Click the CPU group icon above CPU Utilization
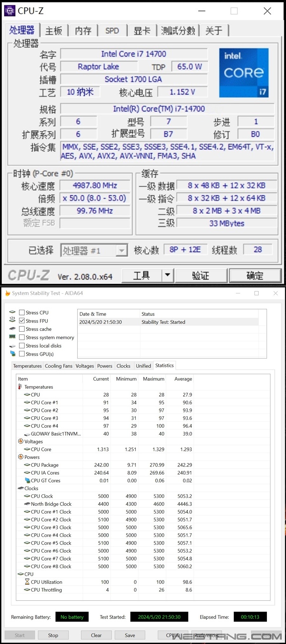The image size is (286, 644). pos(21,574)
